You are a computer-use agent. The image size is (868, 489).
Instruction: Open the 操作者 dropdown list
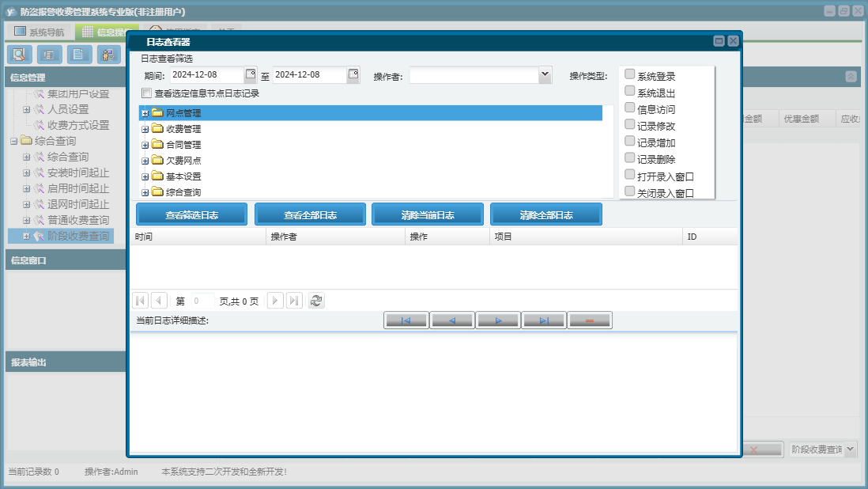[545, 74]
